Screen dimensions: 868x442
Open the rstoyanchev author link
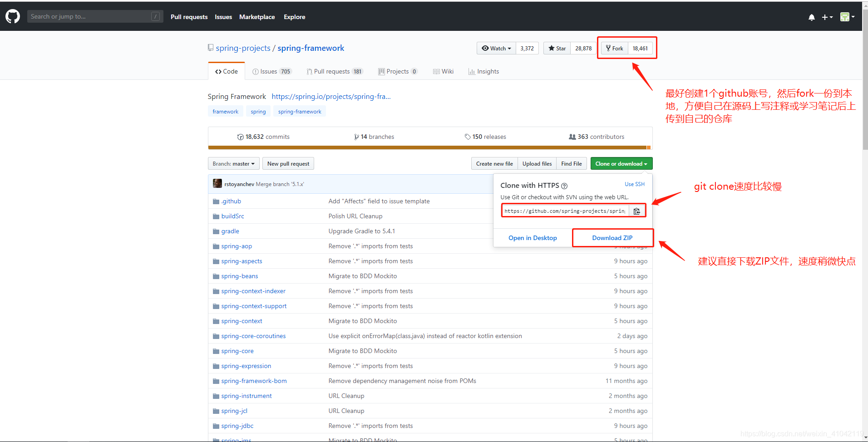coord(239,184)
